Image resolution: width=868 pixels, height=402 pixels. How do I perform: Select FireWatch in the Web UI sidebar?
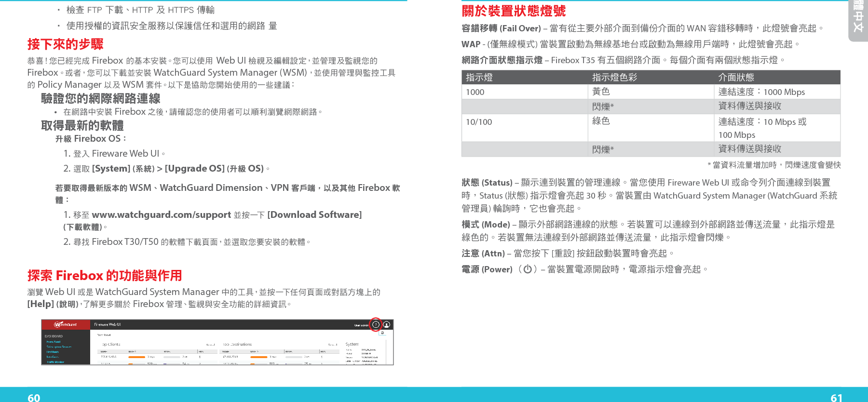point(53,352)
